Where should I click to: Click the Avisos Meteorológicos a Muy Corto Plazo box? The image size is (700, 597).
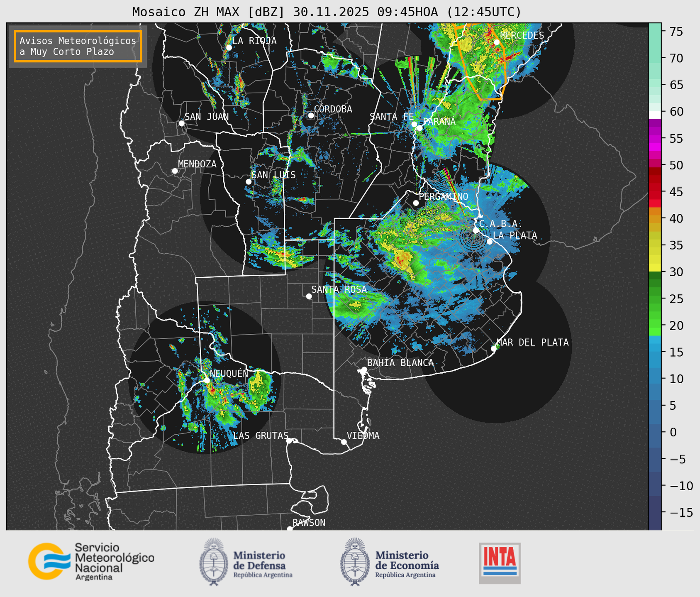point(78,46)
